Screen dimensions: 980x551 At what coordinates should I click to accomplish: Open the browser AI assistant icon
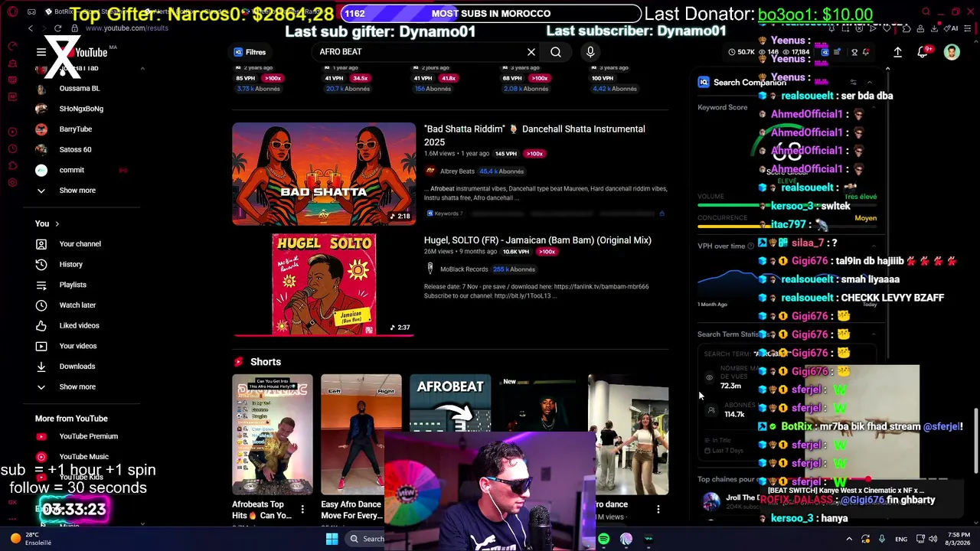[952, 28]
